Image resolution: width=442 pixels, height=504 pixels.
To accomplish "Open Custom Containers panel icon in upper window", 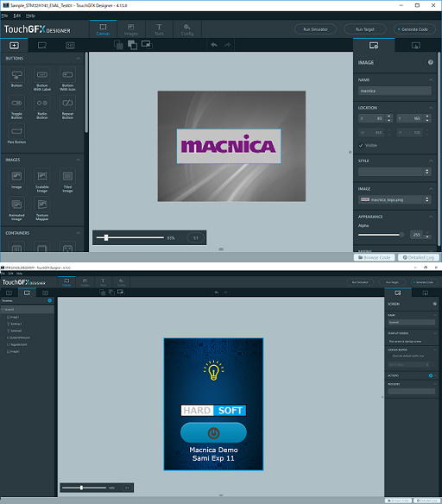I will click(x=70, y=46).
